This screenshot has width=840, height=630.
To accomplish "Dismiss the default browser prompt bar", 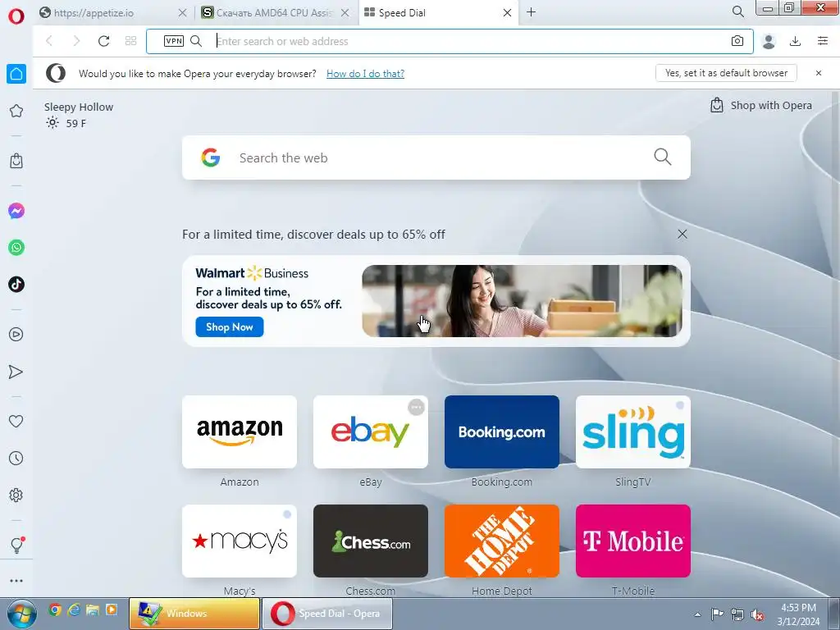I will pyautogui.click(x=818, y=73).
